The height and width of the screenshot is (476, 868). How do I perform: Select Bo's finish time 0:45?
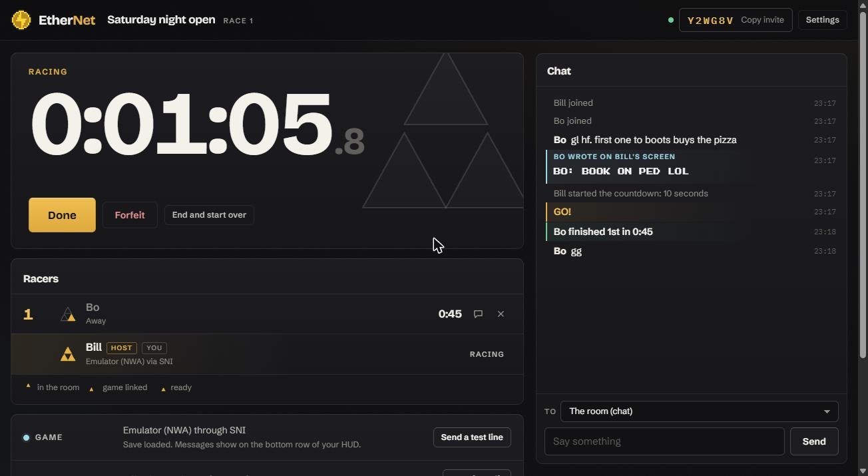pyautogui.click(x=450, y=314)
